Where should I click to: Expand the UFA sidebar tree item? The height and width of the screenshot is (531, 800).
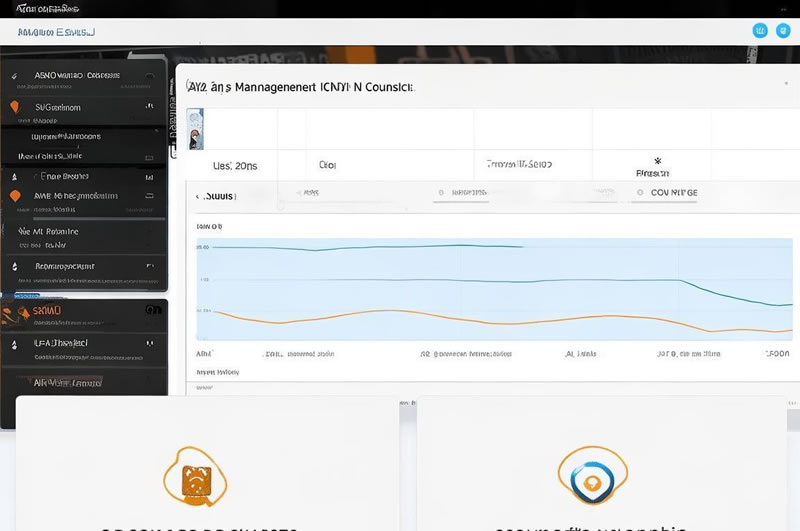click(15, 343)
